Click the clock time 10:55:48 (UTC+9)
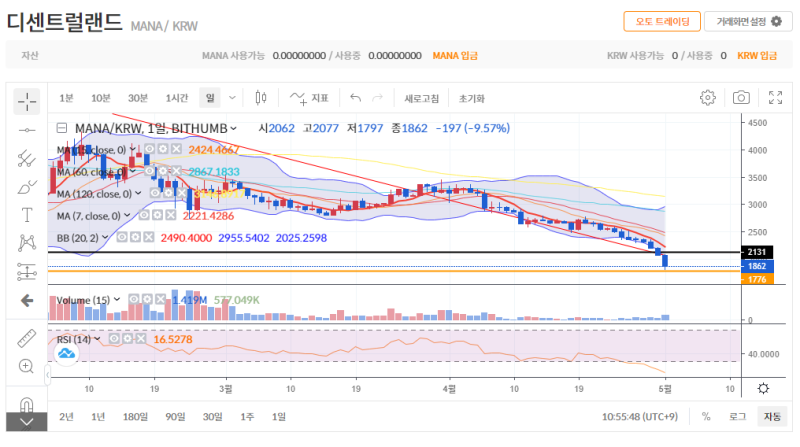This screenshot has height=447, width=800. (640, 416)
